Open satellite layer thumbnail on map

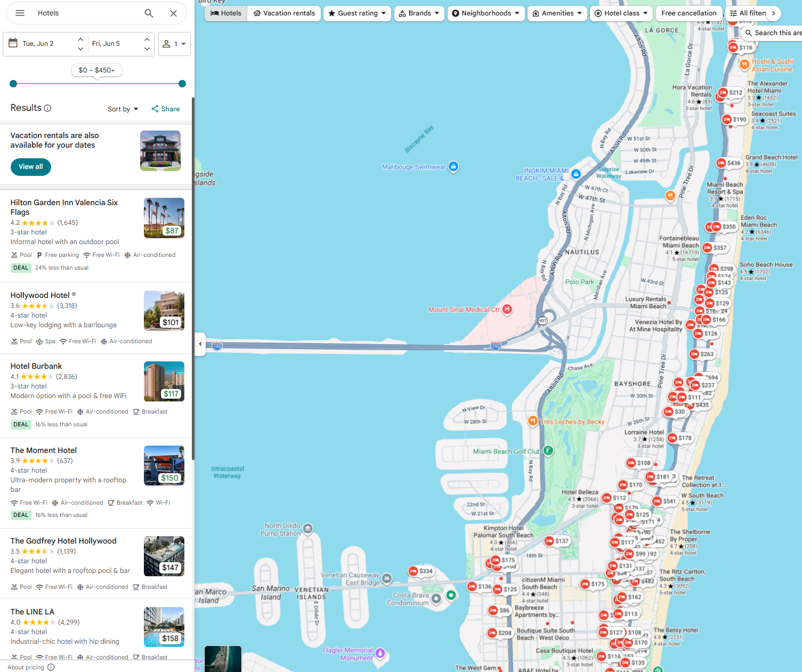[x=223, y=659]
